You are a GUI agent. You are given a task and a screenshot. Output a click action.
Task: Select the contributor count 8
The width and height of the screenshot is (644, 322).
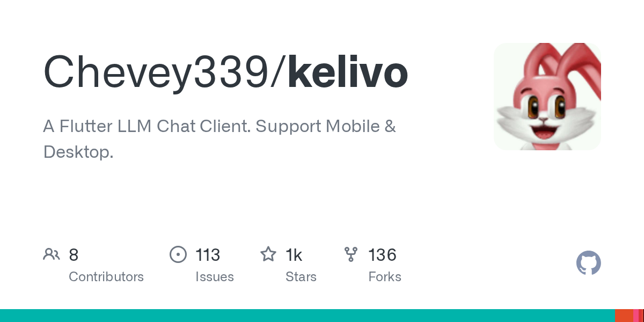click(x=74, y=255)
